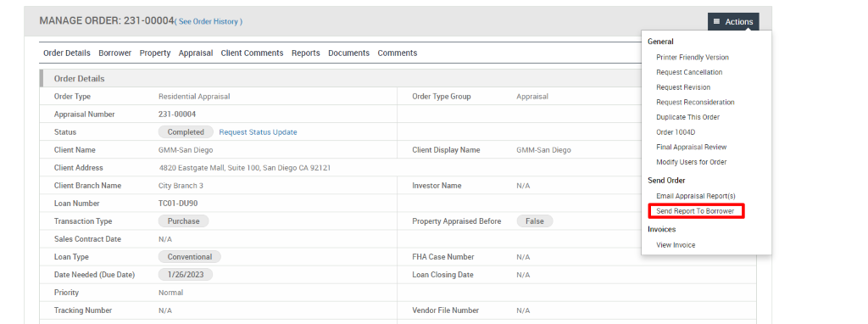Select Send Report To Borrower
Screen dimensions: 868x324
point(695,211)
